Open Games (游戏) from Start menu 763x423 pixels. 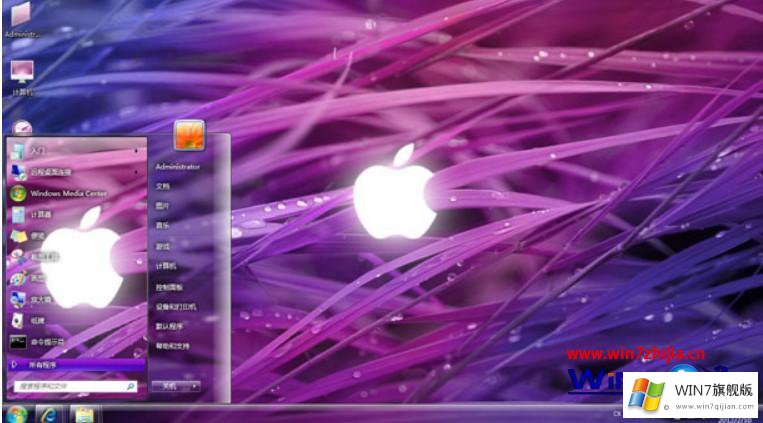163,246
